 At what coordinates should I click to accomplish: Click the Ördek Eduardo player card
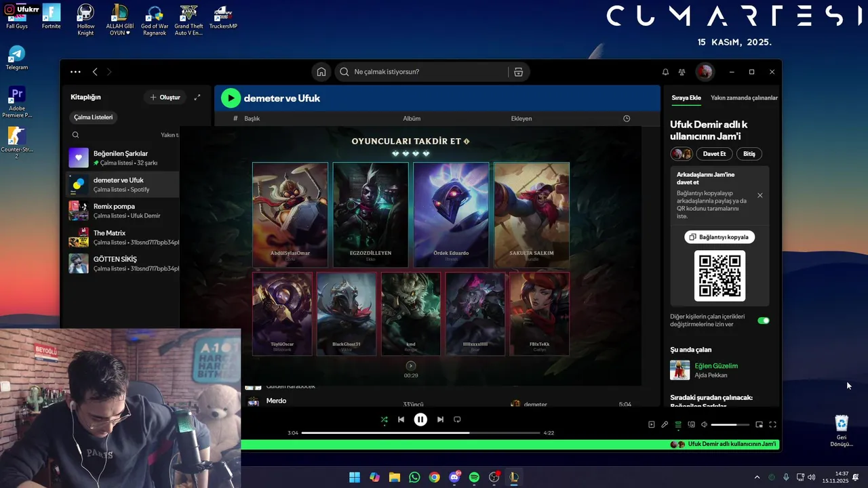click(451, 215)
